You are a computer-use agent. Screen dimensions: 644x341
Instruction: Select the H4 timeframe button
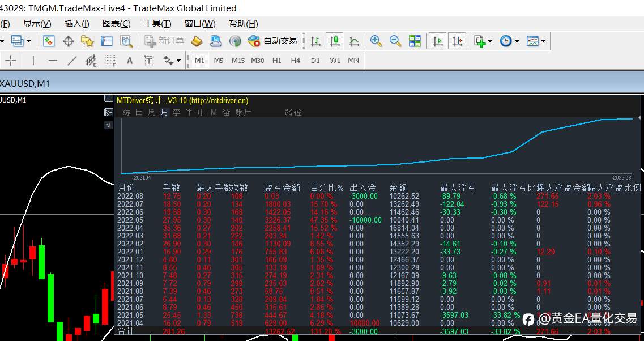(x=296, y=61)
